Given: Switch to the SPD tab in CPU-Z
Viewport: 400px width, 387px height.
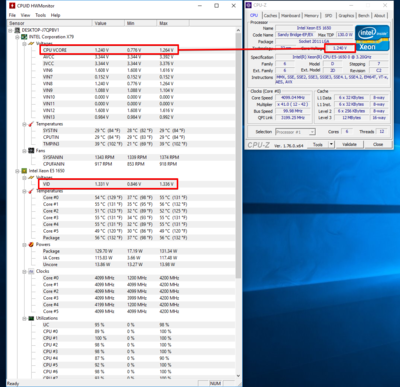Looking at the screenshot, I should click(x=328, y=15).
